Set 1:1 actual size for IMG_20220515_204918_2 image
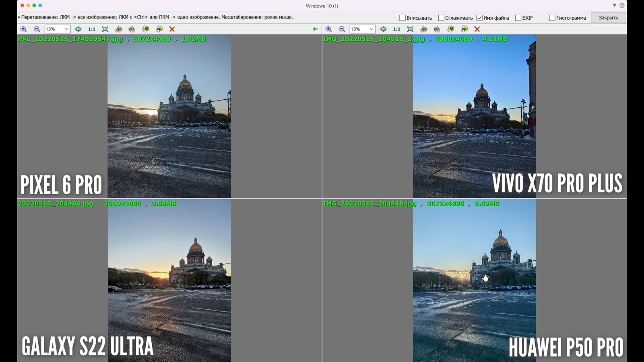The image size is (644, 362). point(397,29)
